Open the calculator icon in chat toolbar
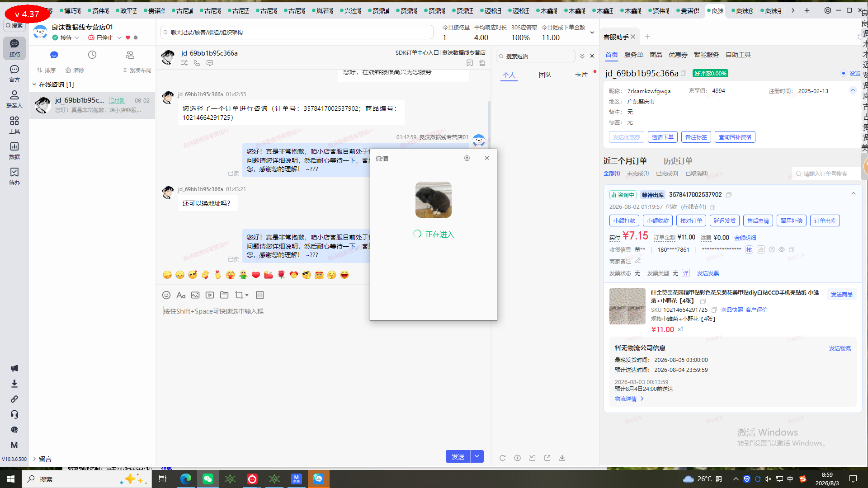 pos(260,295)
